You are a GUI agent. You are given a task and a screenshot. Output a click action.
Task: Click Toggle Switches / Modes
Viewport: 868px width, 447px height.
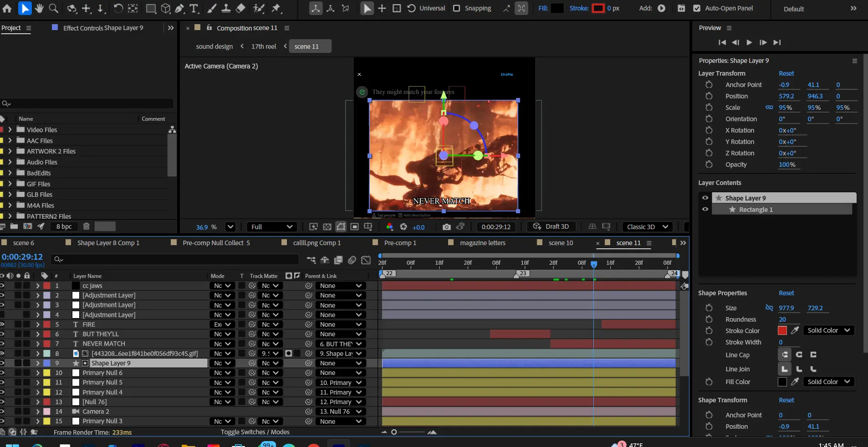(255, 432)
